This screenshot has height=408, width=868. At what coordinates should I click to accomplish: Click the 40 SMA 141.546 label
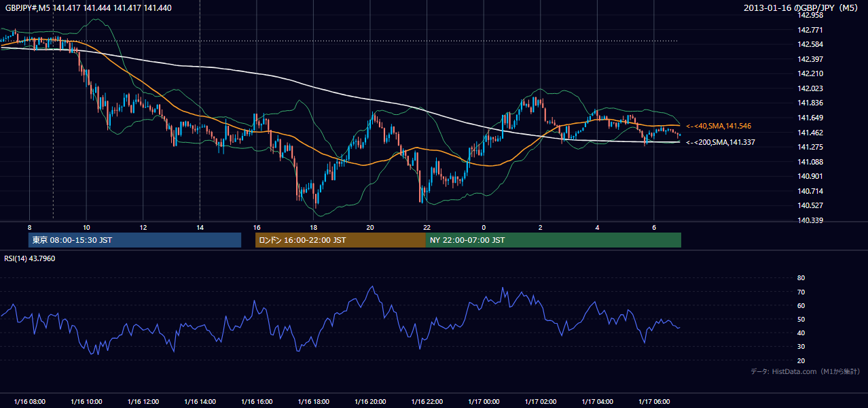(x=719, y=126)
